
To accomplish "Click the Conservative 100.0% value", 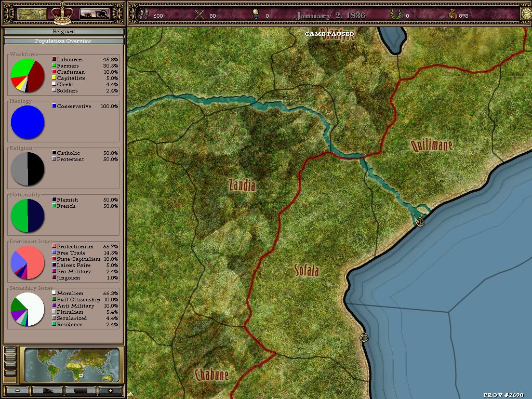I will coord(110,106).
